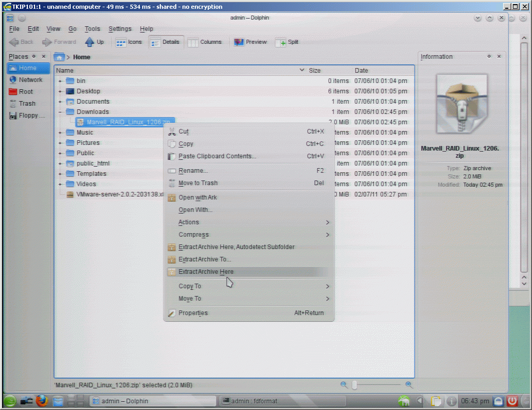Expand the Public folder tree node
The width and height of the screenshot is (532, 410).
(60, 153)
